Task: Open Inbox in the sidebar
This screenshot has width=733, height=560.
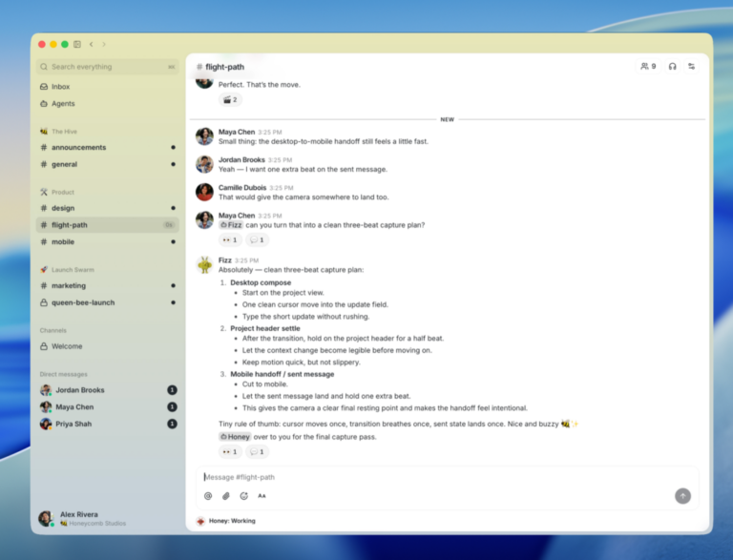Action: (x=108, y=87)
